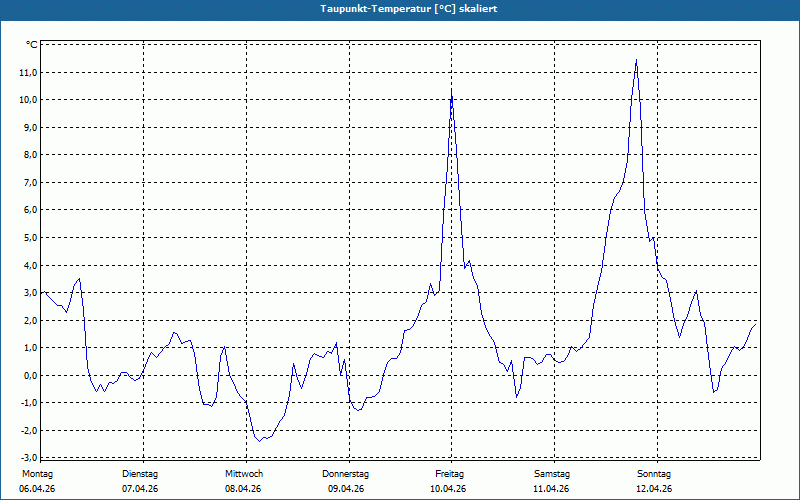Select the 4,0 y-axis value

coord(31,265)
